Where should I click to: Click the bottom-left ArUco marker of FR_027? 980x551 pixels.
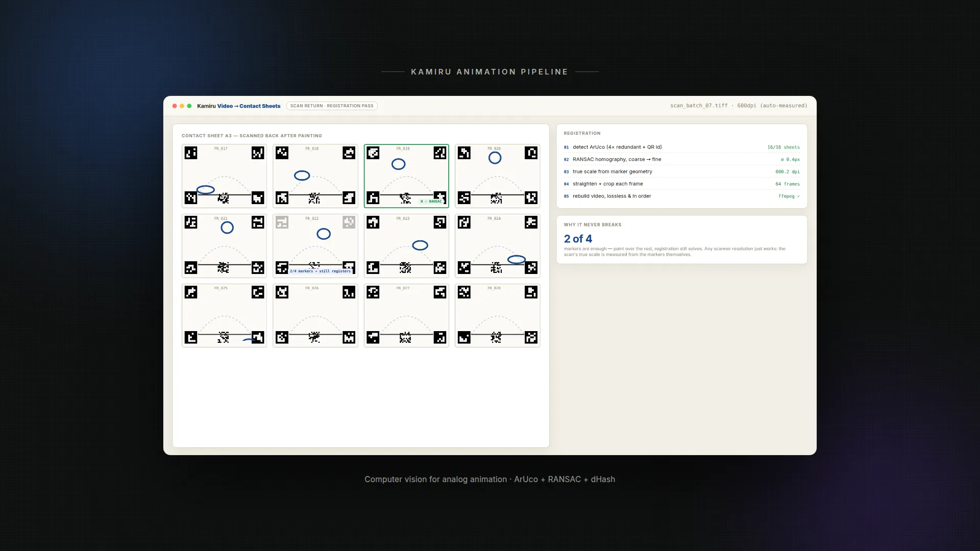click(373, 337)
